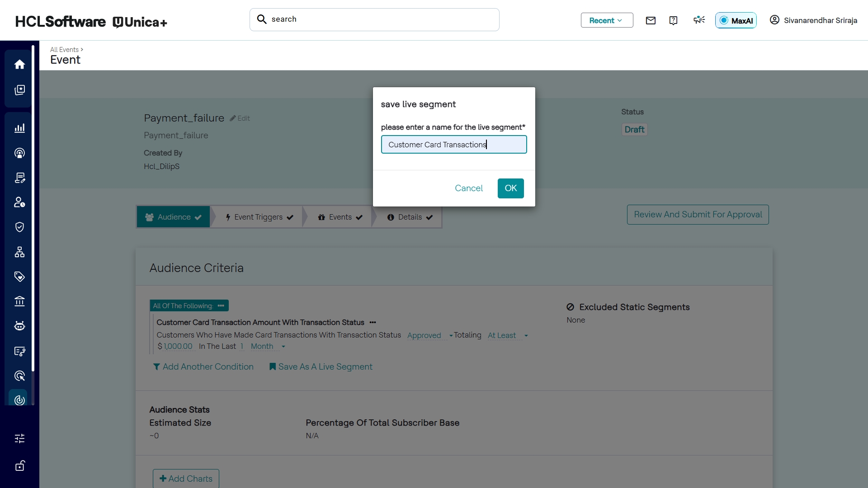Click the help question mark icon
Image resolution: width=868 pixels, height=488 pixels.
(673, 20)
